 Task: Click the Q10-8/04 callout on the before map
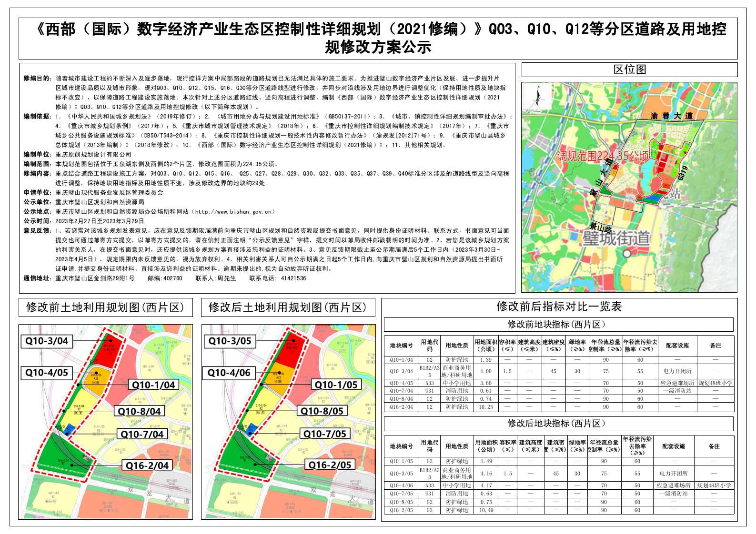139,411
